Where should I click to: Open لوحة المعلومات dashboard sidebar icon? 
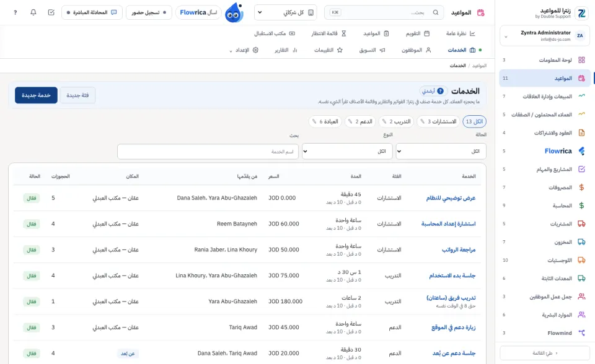pyautogui.click(x=581, y=60)
